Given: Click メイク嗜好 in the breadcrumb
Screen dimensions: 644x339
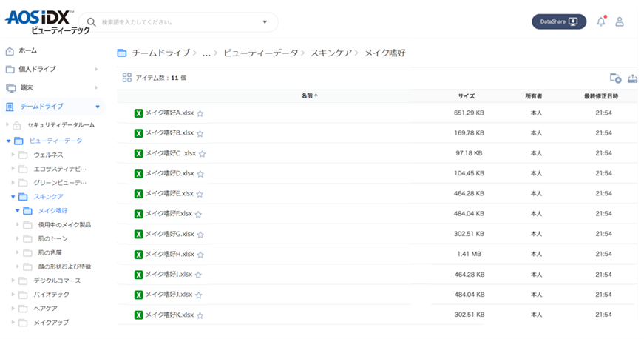Looking at the screenshot, I should (x=384, y=53).
